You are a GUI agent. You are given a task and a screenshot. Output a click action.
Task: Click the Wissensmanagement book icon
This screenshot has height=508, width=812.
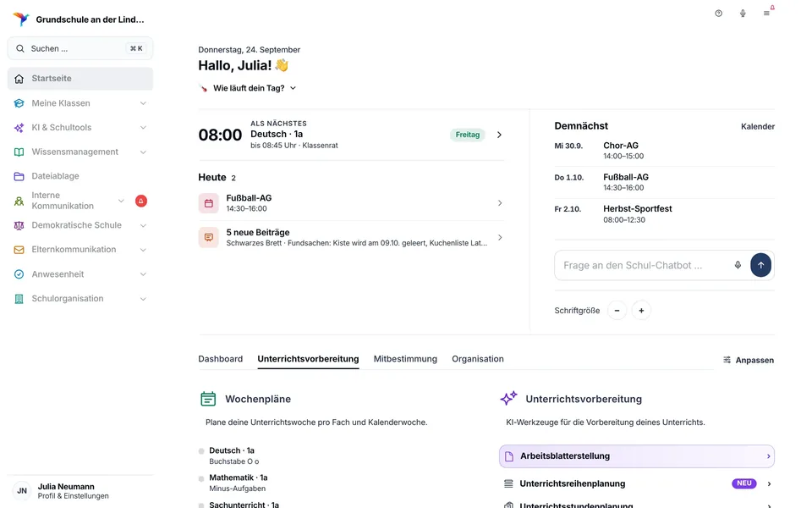(19, 152)
